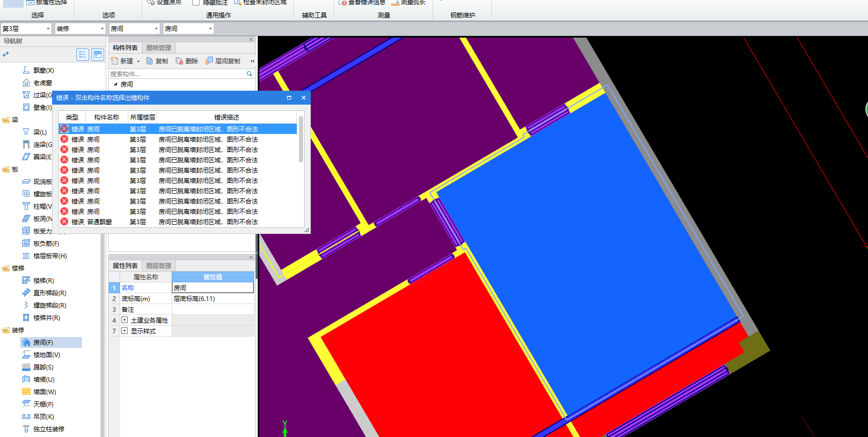Select the 圈梁 ring beam component

point(37,157)
